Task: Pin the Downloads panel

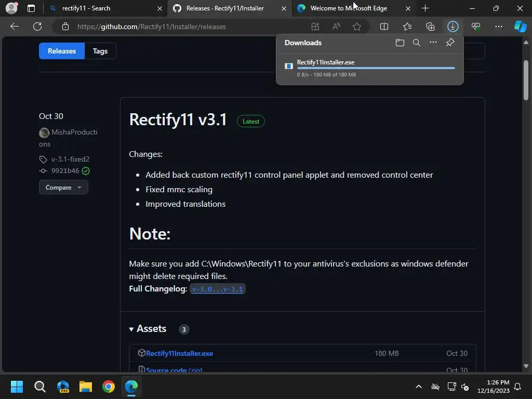Action: click(x=450, y=43)
